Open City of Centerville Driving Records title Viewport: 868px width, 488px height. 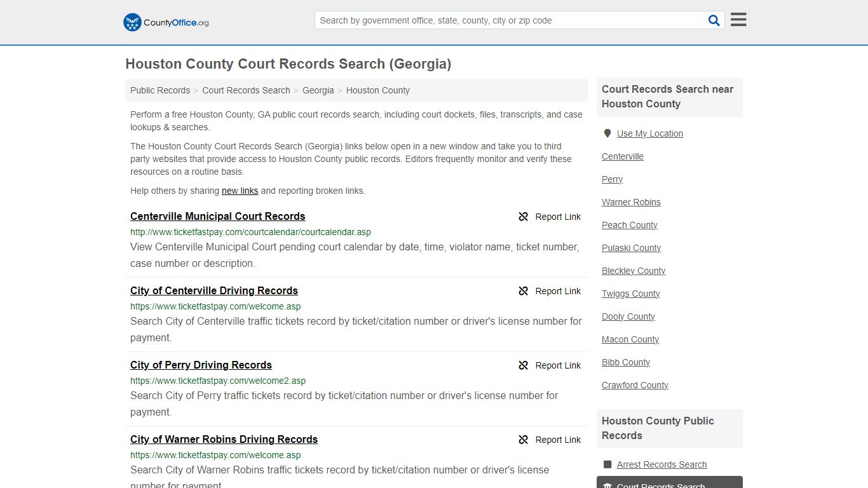(x=214, y=290)
